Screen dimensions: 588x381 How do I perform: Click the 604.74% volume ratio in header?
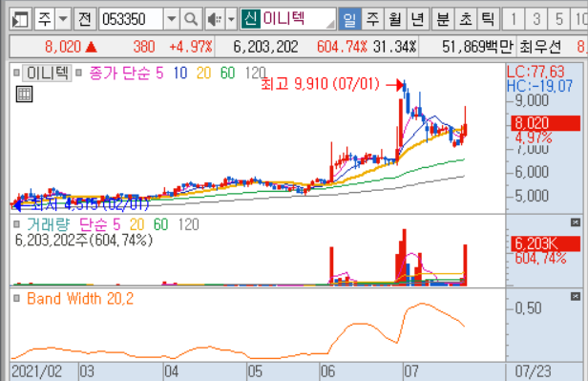point(342,47)
